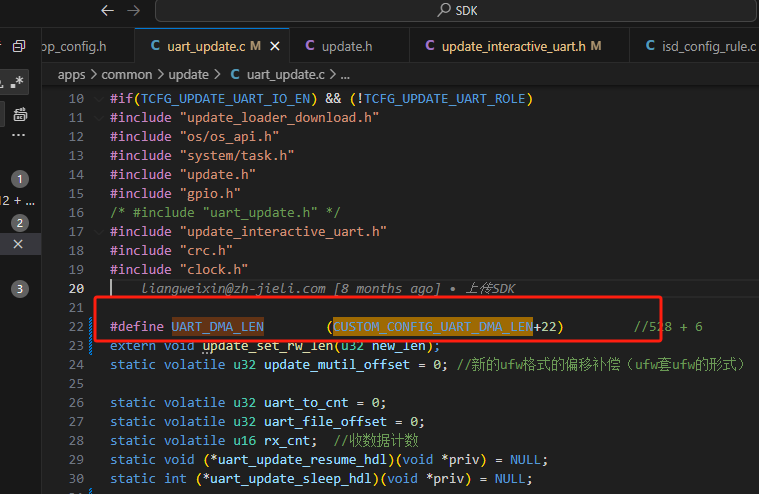This screenshot has width=759, height=494.
Task: Click the UART_DMA_LEN macro name
Action: click(x=218, y=327)
